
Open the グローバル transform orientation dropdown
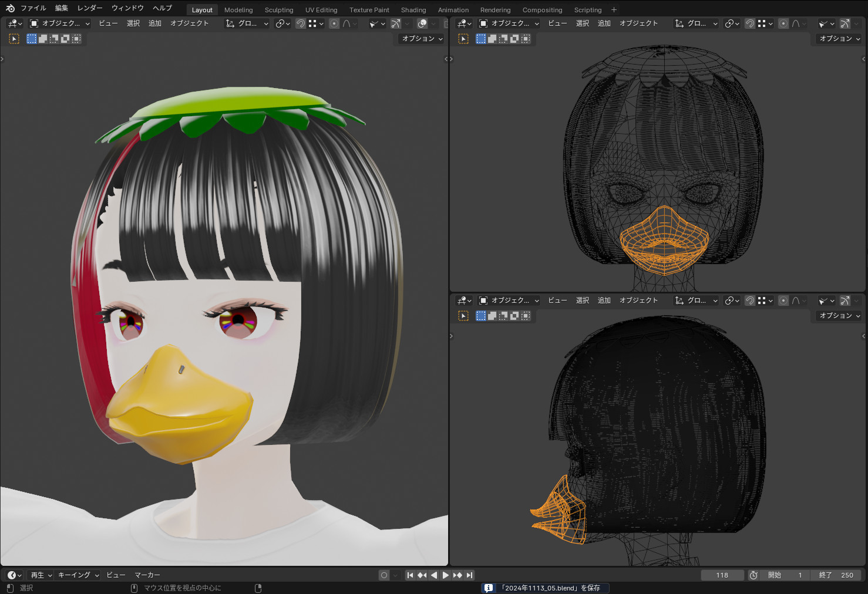pyautogui.click(x=247, y=23)
